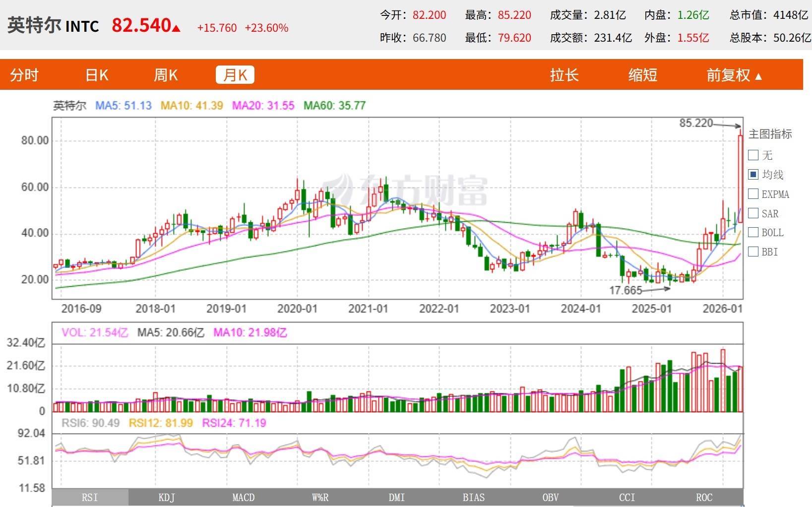Screen dimensions: 812x507
Task: Expand the 前复权 adjustment dropdown
Action: [x=734, y=75]
